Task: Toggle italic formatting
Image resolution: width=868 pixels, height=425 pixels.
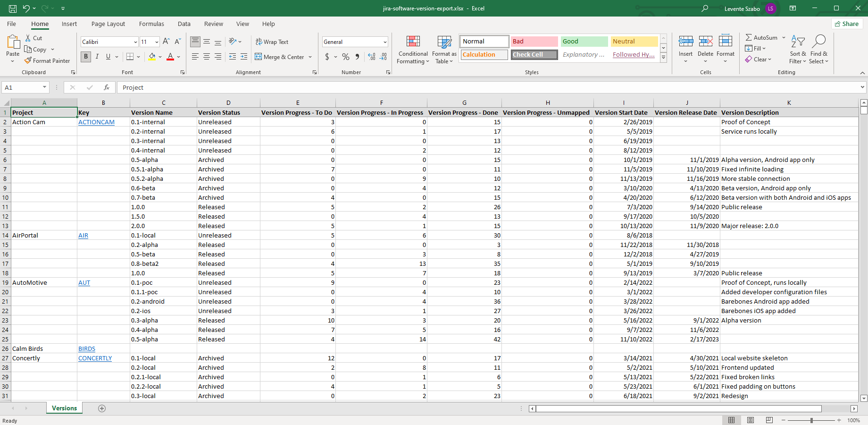Action: (97, 57)
